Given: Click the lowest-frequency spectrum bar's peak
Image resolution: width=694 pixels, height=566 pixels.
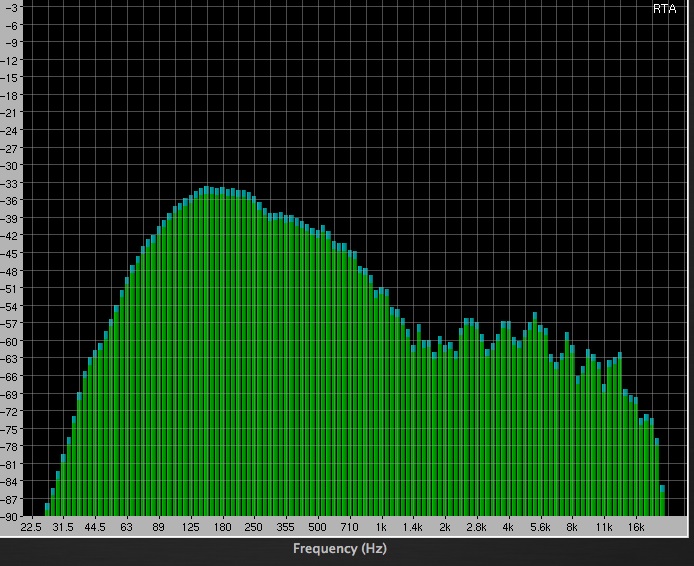Looking at the screenshot, I should point(47,506).
